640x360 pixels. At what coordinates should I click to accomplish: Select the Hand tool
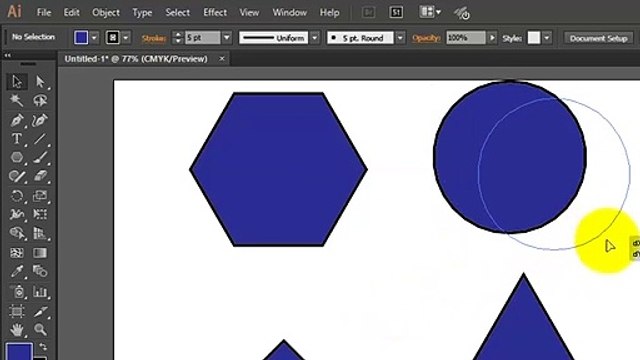tap(17, 329)
